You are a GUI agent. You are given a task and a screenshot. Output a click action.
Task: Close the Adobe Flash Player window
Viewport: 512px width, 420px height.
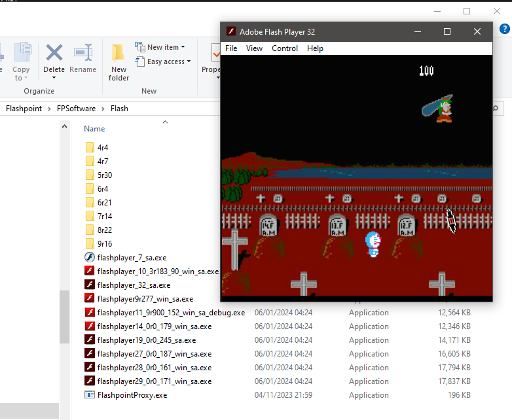477,31
